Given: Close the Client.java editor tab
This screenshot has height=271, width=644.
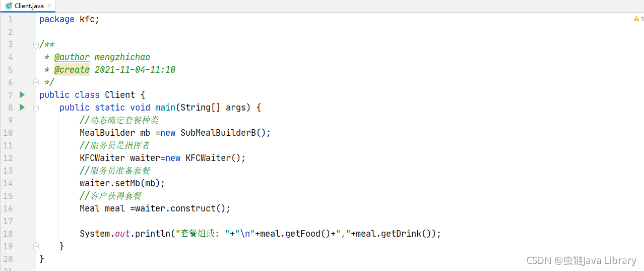Looking at the screenshot, I should [x=49, y=6].
